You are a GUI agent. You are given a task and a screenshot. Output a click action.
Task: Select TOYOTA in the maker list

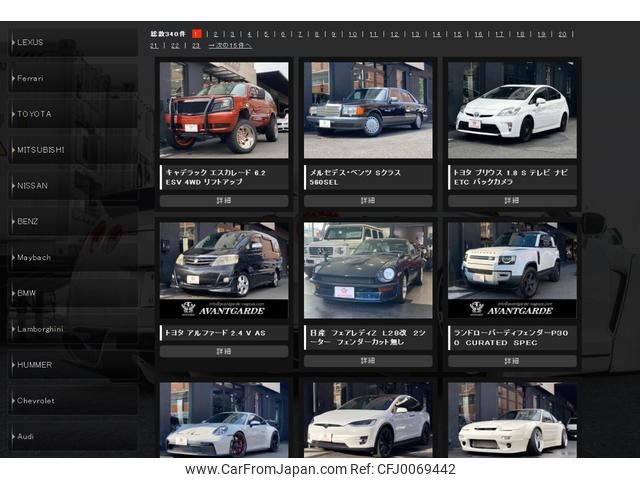pos(73,114)
